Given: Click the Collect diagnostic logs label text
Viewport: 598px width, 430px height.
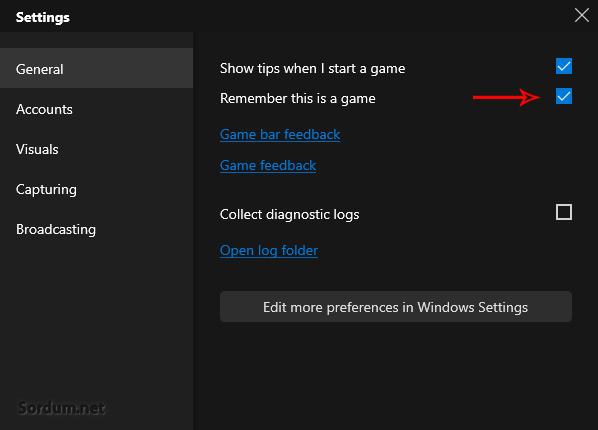Looking at the screenshot, I should 289,214.
